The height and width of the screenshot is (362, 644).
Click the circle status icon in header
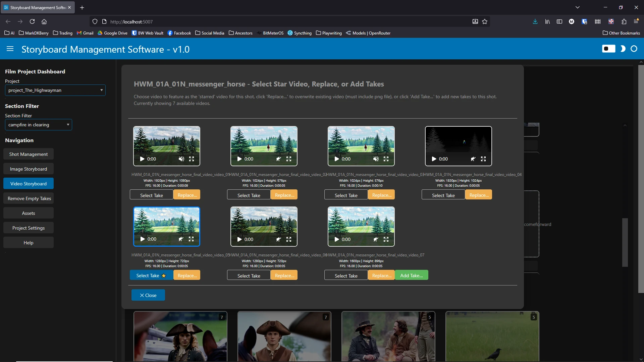click(x=634, y=49)
